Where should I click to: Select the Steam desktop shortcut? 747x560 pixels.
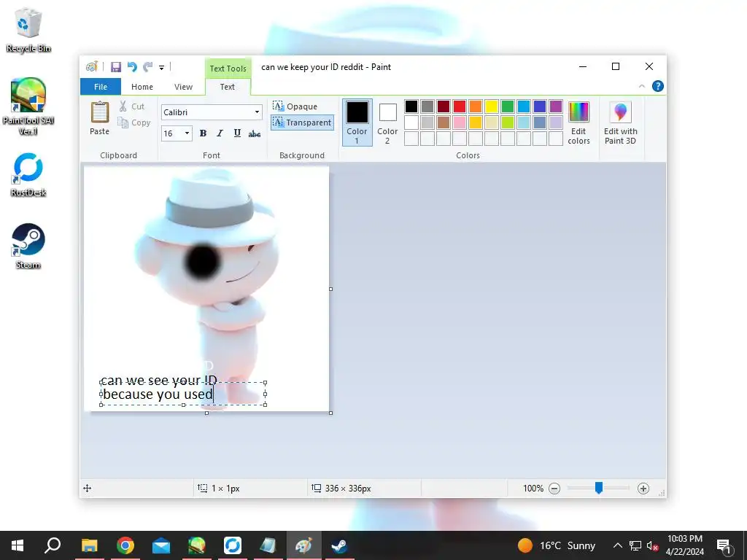click(x=28, y=246)
